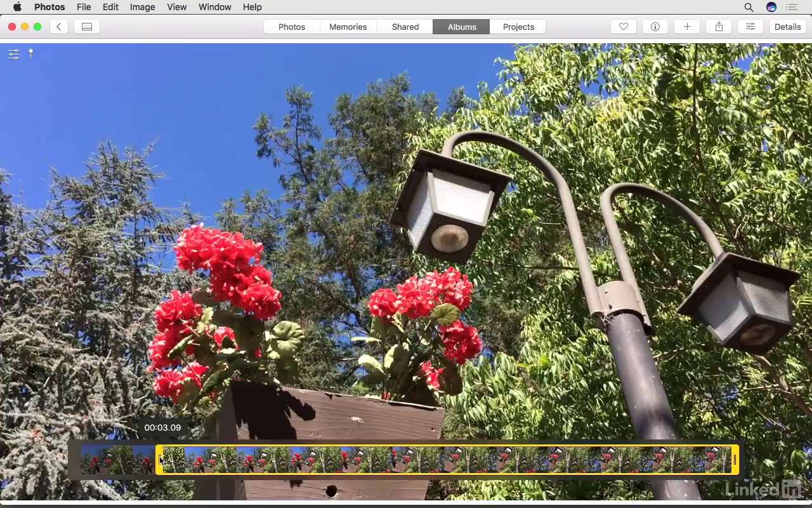Open the Apple menu
This screenshot has height=508, width=812.
tap(17, 7)
